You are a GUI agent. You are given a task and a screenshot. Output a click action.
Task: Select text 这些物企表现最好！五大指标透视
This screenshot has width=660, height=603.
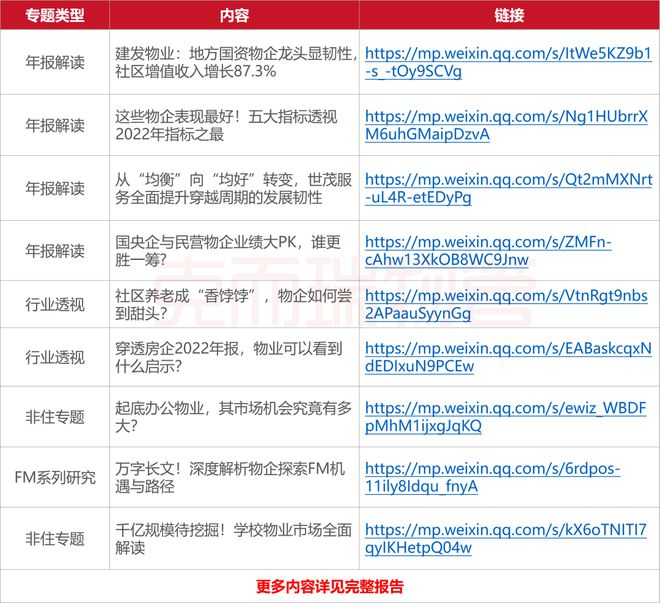[x=226, y=117]
